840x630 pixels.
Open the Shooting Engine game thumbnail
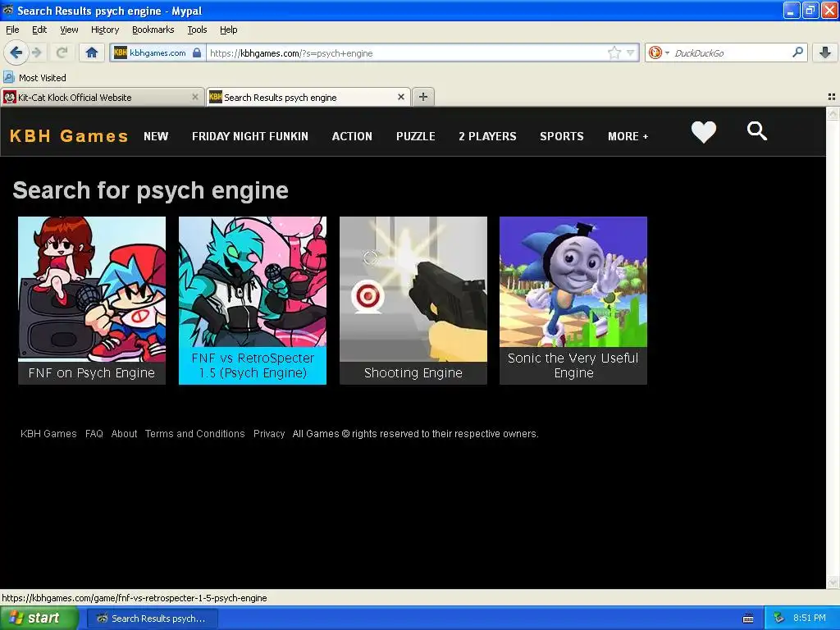(x=413, y=300)
